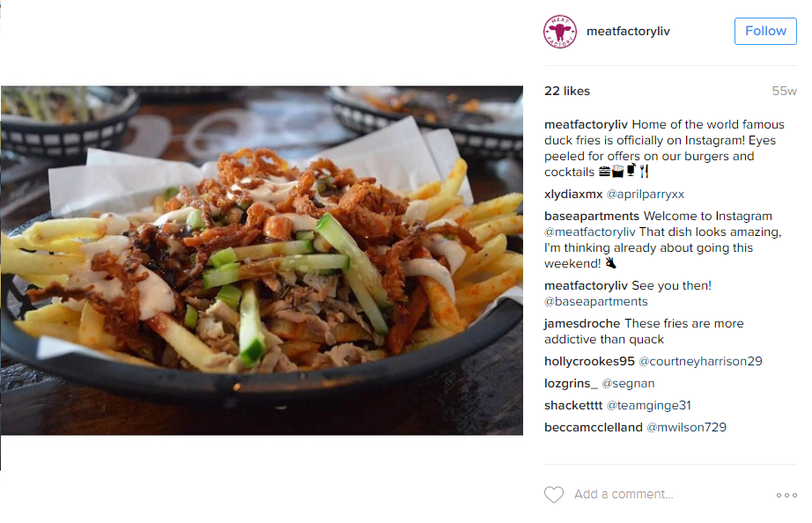The image size is (812, 523).
Task: Visit the baseapartments commenter profile
Action: [592, 216]
